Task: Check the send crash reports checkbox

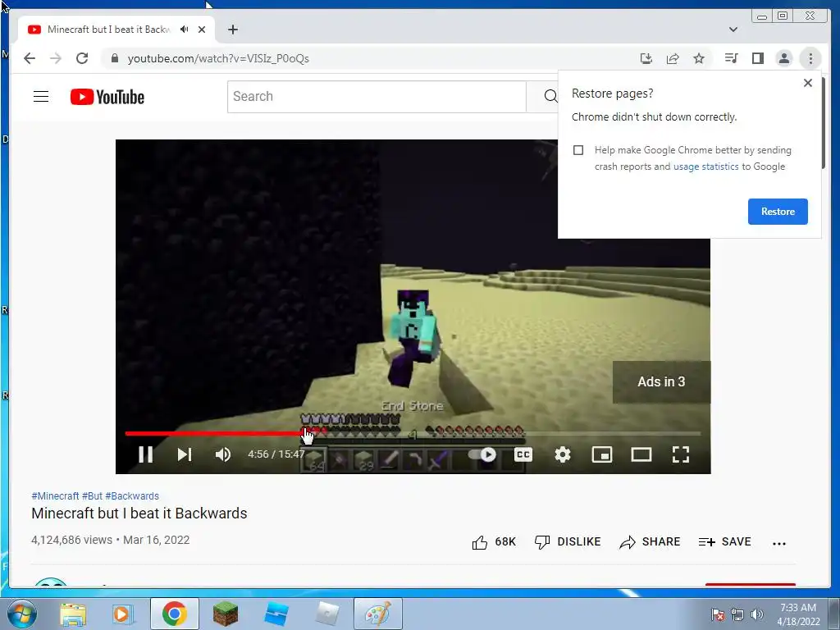Action: tap(578, 150)
